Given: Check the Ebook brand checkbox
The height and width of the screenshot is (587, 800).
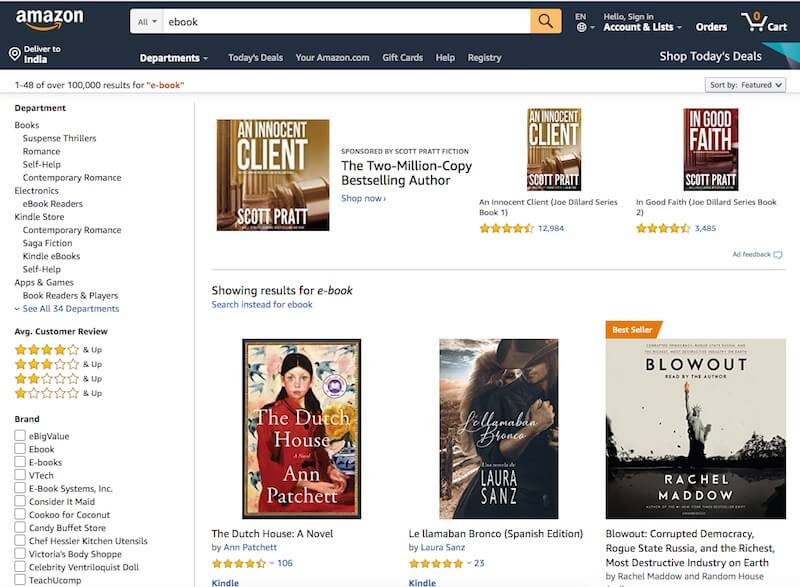Looking at the screenshot, I should tap(20, 449).
